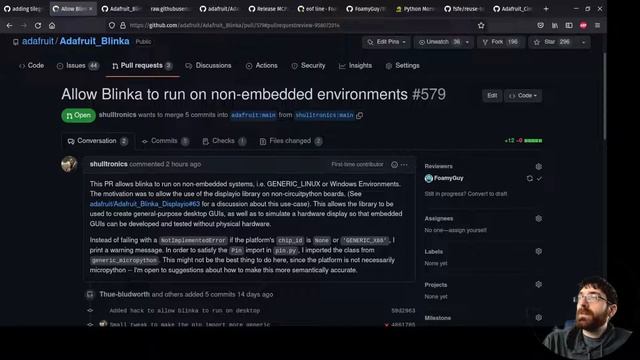This screenshot has height=360, width=640.
Task: Go back with the browser back arrow
Action: [9, 25]
